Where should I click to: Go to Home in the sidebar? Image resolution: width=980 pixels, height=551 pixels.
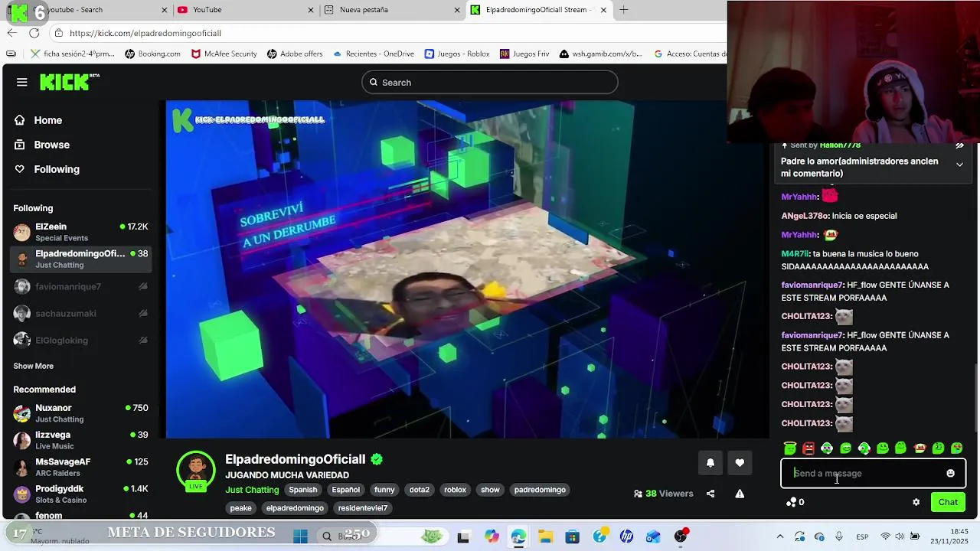tap(47, 120)
